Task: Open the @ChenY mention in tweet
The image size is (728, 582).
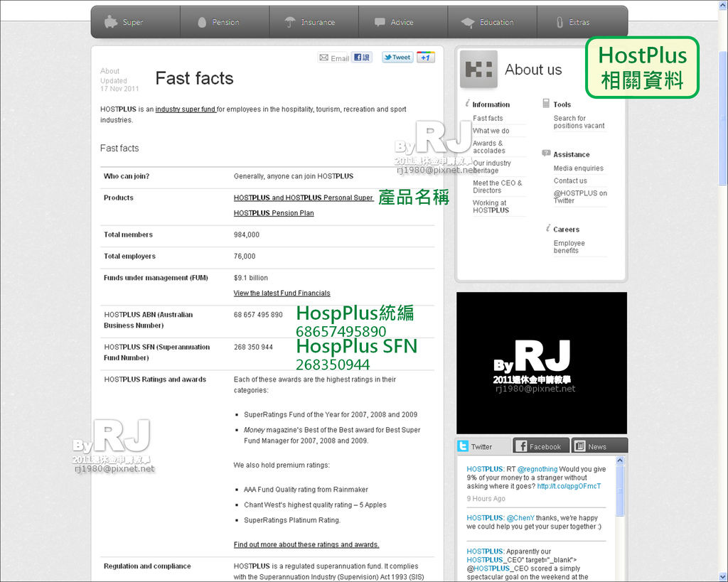Action: 520,518
